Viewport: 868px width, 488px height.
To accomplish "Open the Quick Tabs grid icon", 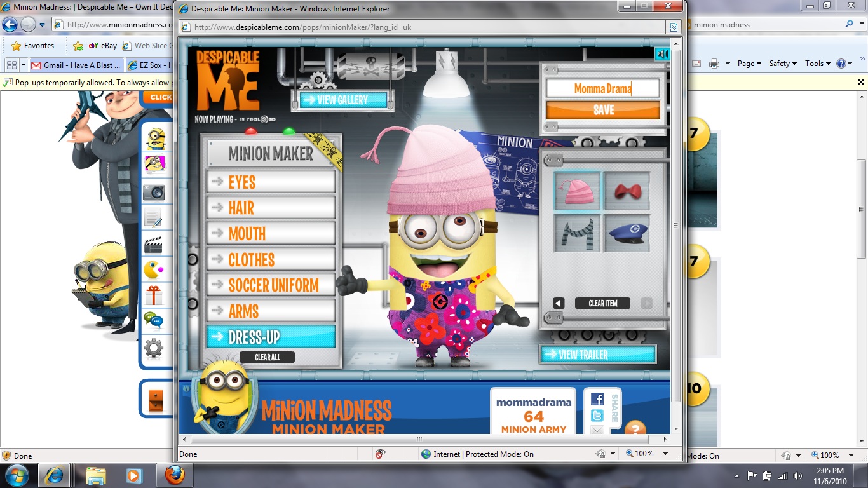I will tap(11, 65).
